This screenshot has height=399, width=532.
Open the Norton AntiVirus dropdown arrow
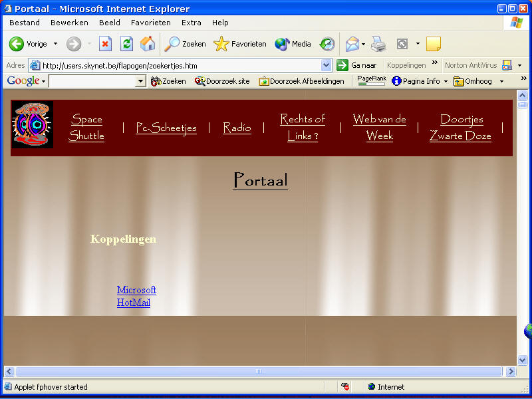[x=519, y=65]
